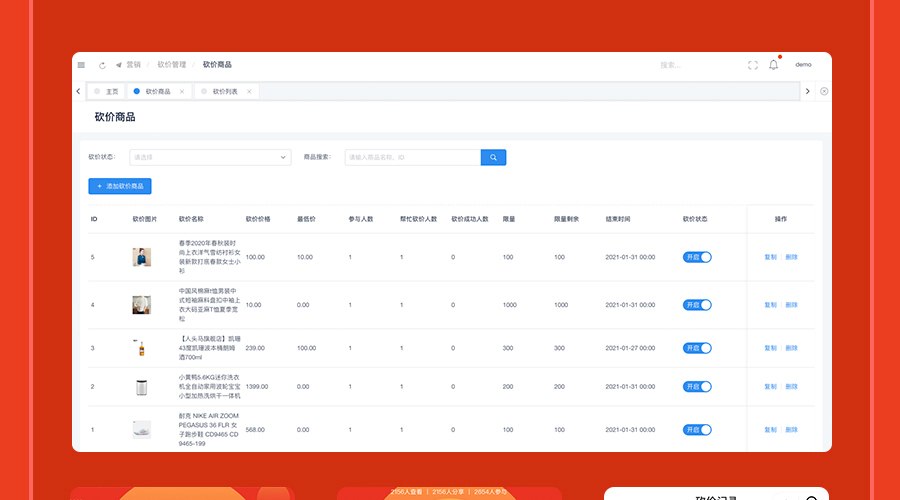Screen dimensions: 900x500
Task: Close the 砍价列表 tab
Action: 249,92
